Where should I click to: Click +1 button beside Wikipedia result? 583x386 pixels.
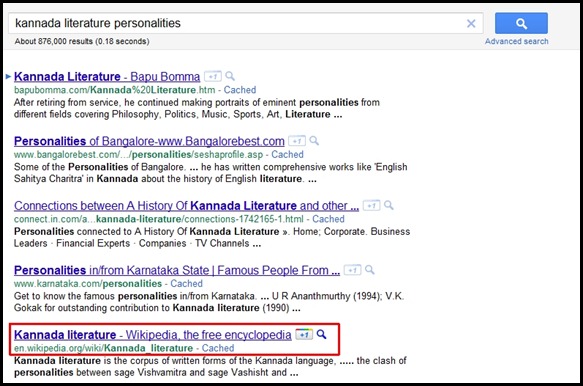304,335
